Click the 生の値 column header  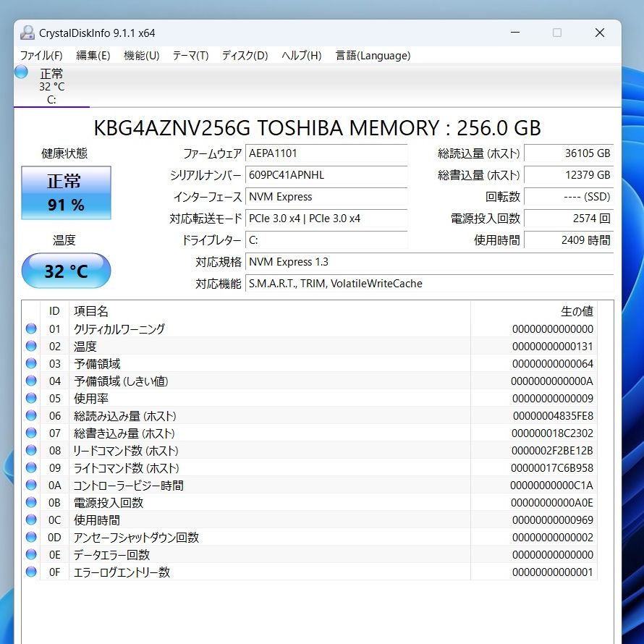[534, 311]
